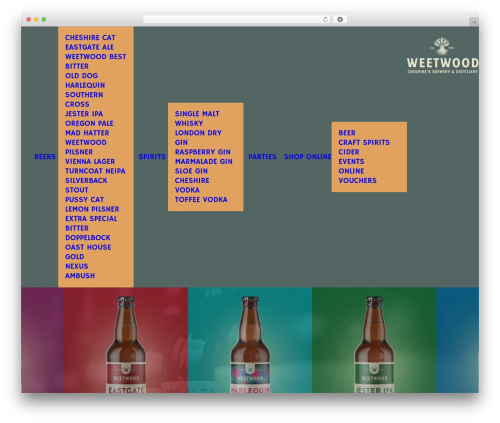
Task: Open the Spirits menu
Action: pyautogui.click(x=152, y=157)
